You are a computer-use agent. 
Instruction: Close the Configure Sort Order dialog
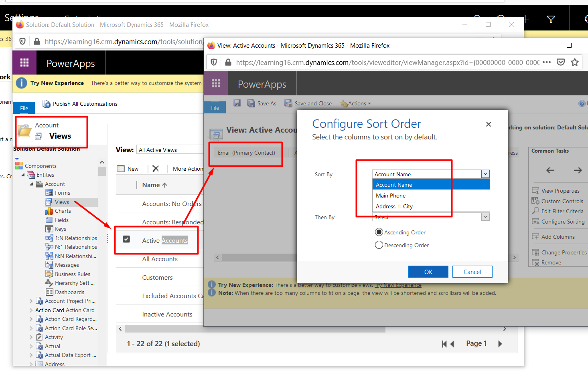(489, 124)
